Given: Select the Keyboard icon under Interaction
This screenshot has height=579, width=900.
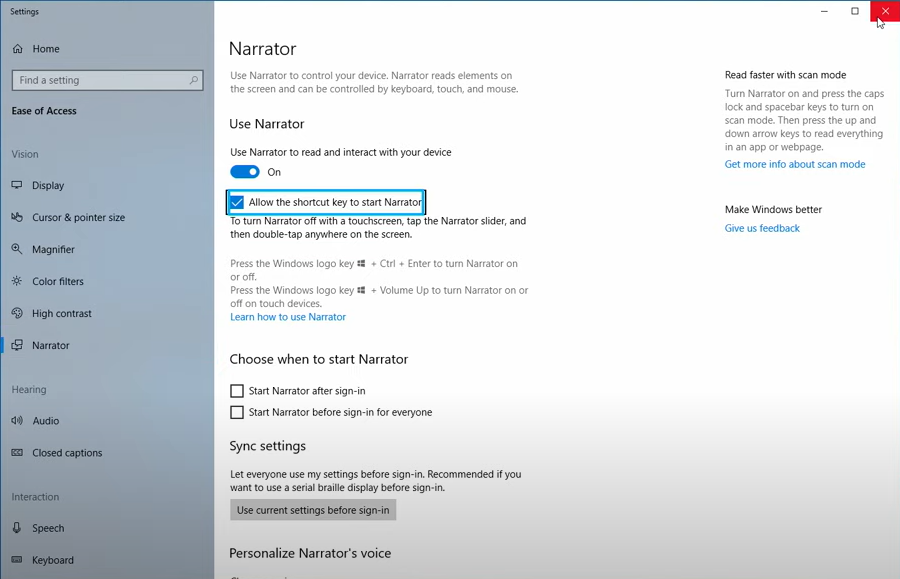Looking at the screenshot, I should click(19, 560).
